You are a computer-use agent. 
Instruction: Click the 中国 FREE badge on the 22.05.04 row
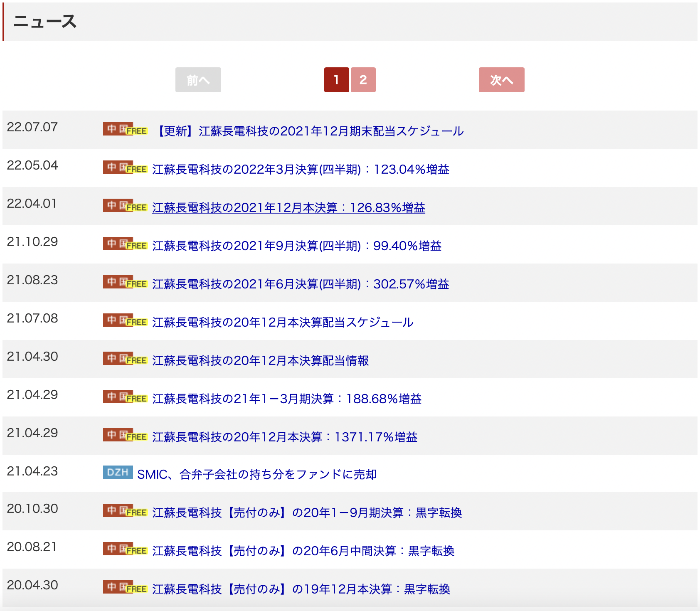tap(125, 168)
